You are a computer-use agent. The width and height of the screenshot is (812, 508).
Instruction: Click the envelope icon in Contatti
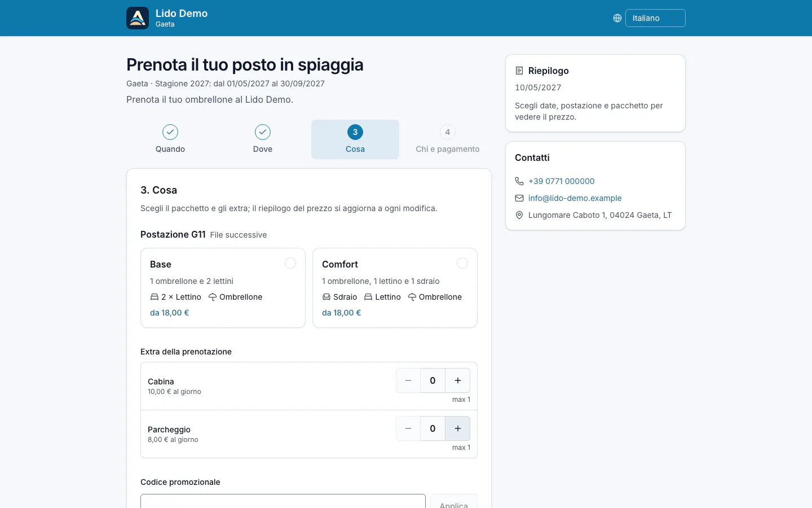click(519, 198)
